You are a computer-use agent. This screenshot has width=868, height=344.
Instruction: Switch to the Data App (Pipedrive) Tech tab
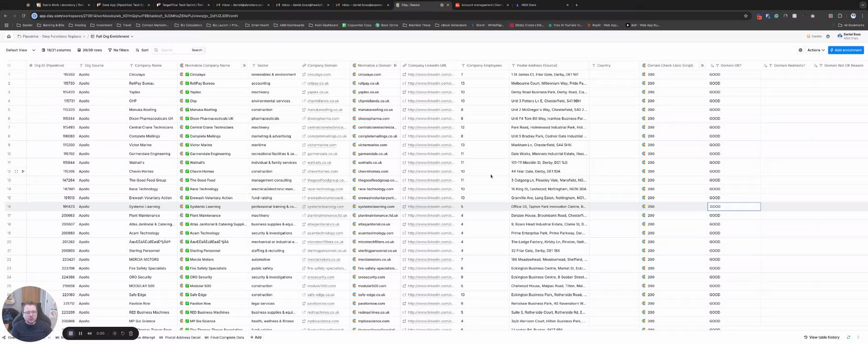tap(122, 5)
